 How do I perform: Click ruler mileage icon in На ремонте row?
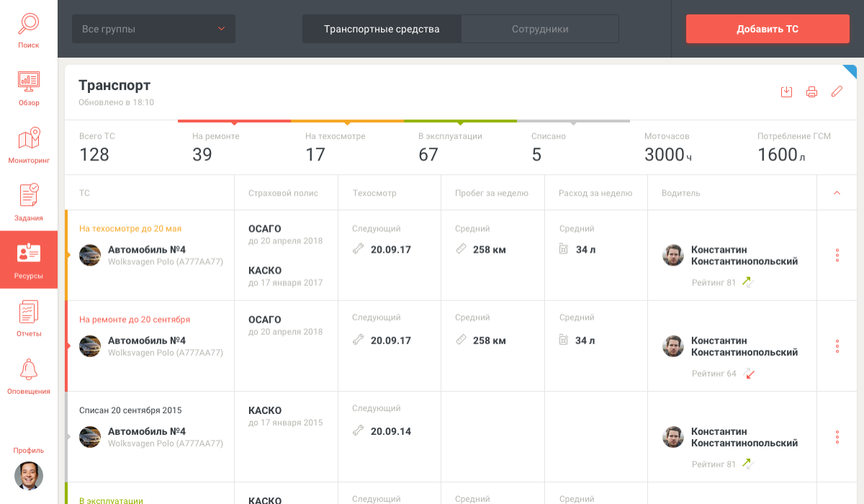pyautogui.click(x=462, y=340)
